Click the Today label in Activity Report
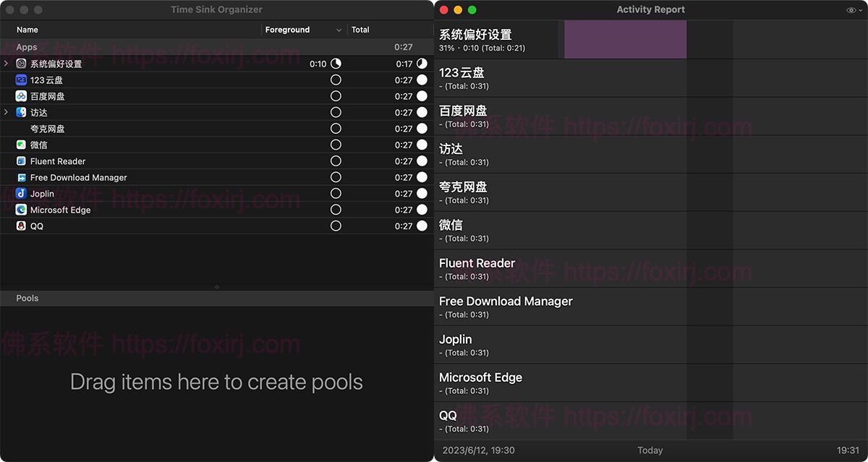The width and height of the screenshot is (868, 462). [650, 450]
